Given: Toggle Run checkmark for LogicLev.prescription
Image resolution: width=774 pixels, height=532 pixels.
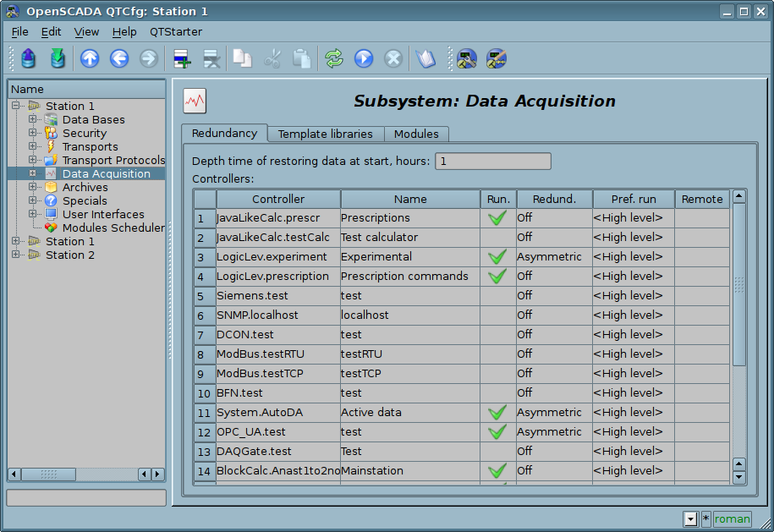Looking at the screenshot, I should point(497,276).
